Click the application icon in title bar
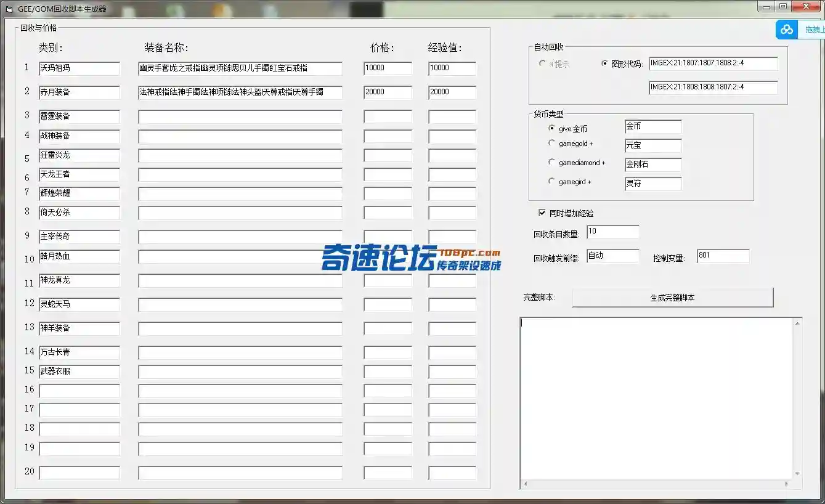The height and width of the screenshot is (504, 825). (x=9, y=9)
